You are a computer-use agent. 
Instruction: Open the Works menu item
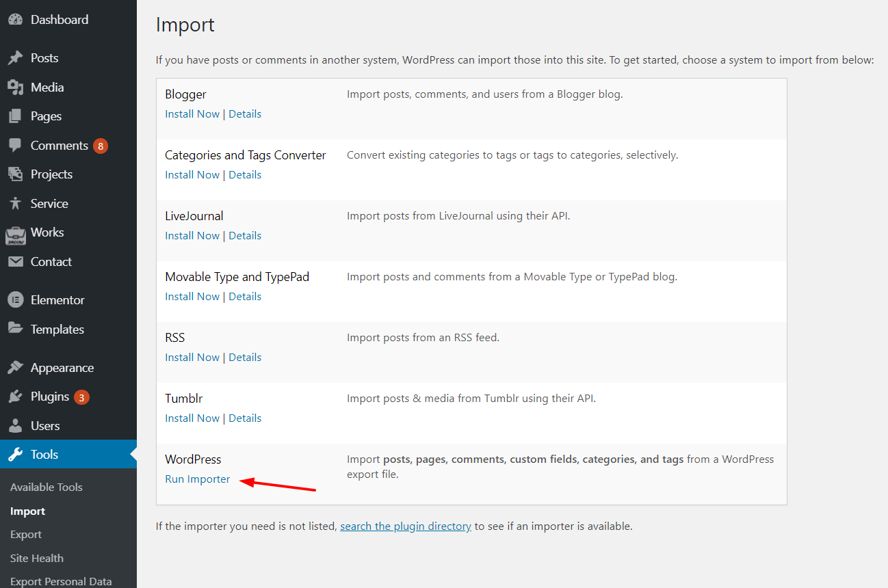pos(47,232)
